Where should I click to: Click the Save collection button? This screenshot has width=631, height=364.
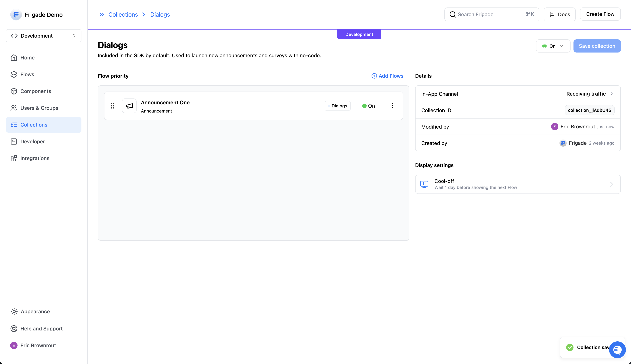tap(597, 46)
